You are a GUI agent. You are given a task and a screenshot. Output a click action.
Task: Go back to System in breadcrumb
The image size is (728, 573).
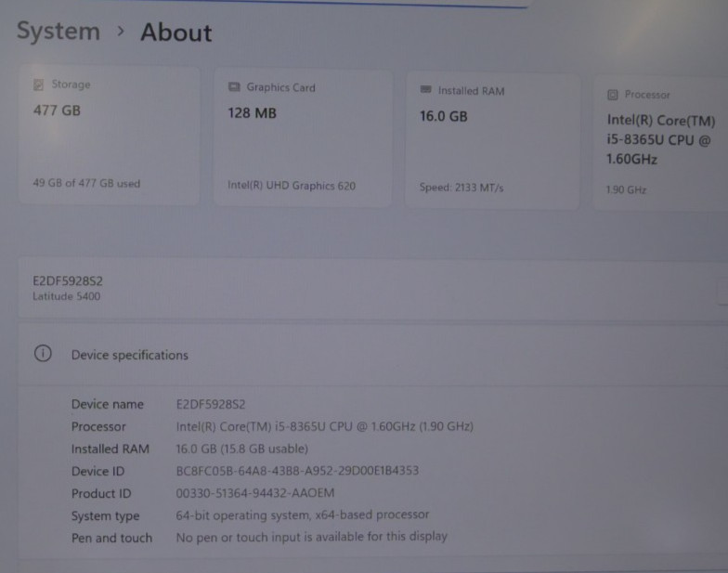58,32
